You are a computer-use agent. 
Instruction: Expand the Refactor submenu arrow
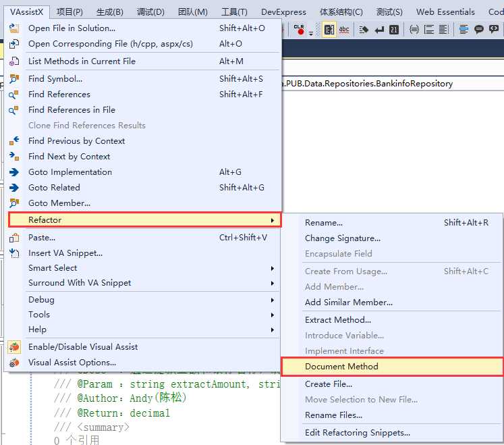(273, 220)
